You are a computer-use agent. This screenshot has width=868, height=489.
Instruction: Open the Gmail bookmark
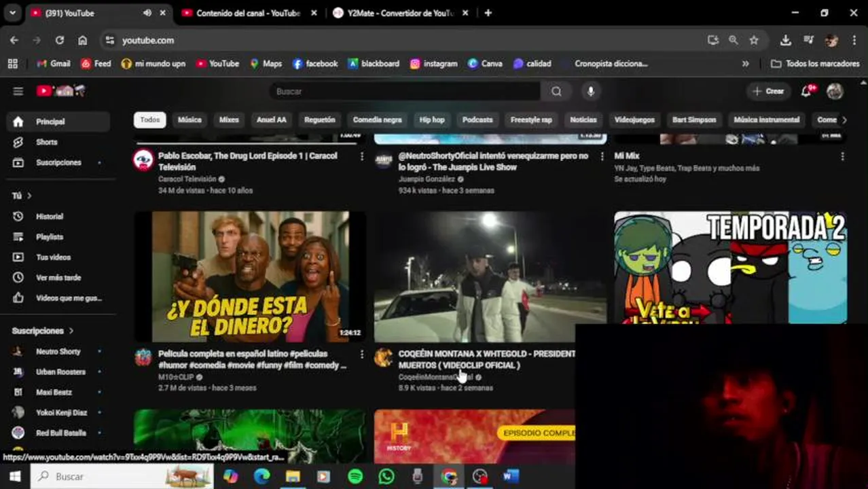pyautogui.click(x=53, y=63)
